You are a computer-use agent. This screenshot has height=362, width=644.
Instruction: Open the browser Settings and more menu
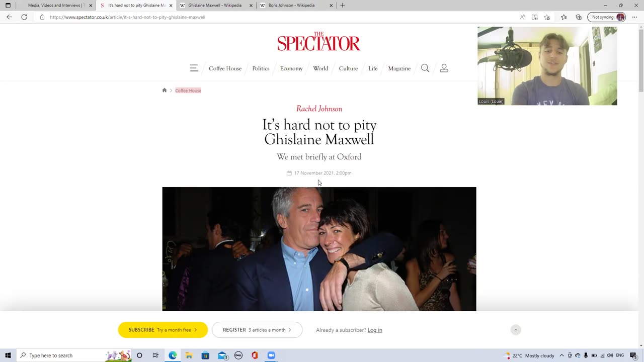634,17
